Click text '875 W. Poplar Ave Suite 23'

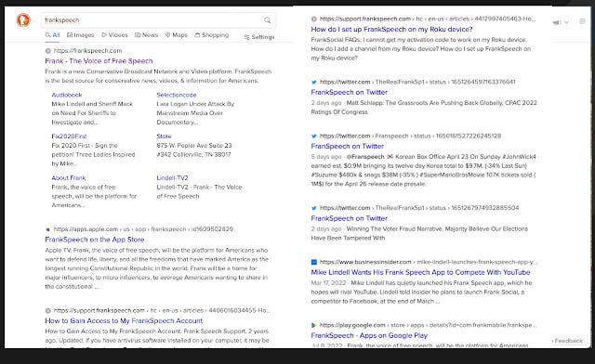[x=194, y=146]
